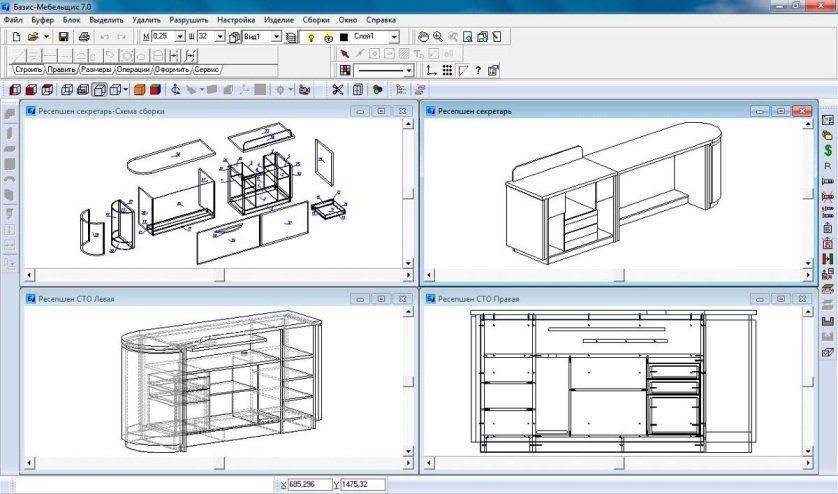The width and height of the screenshot is (838, 494).
Task: Click the multicolor palette swatch
Action: 345,70
